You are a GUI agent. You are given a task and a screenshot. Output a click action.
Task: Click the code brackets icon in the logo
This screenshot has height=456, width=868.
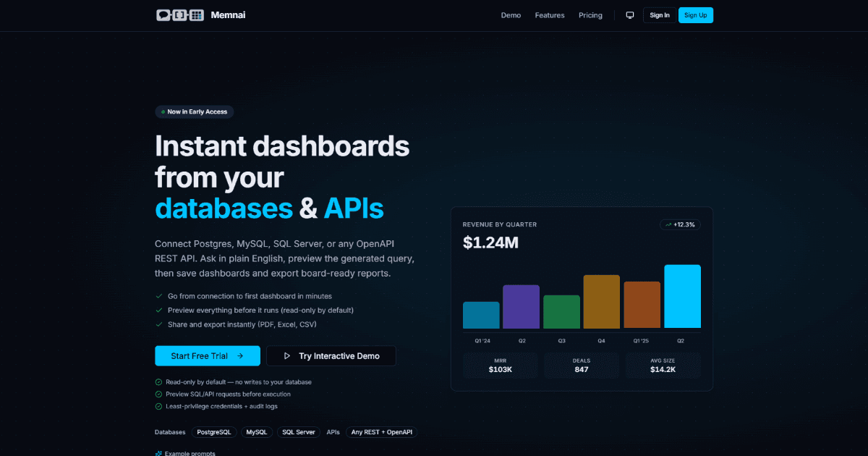pyautogui.click(x=179, y=14)
